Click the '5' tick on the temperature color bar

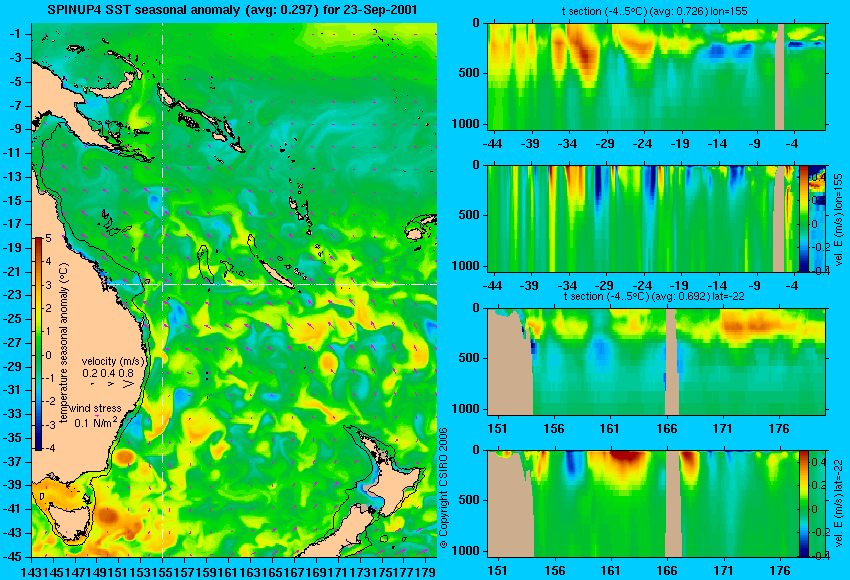[x=48, y=238]
